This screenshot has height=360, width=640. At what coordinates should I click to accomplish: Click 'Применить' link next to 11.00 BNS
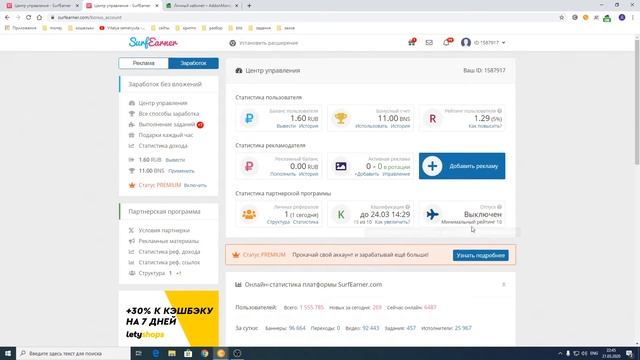tap(181, 171)
